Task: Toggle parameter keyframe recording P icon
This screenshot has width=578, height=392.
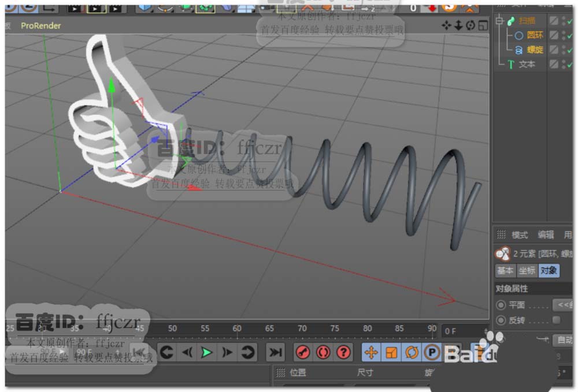Action: tap(432, 352)
